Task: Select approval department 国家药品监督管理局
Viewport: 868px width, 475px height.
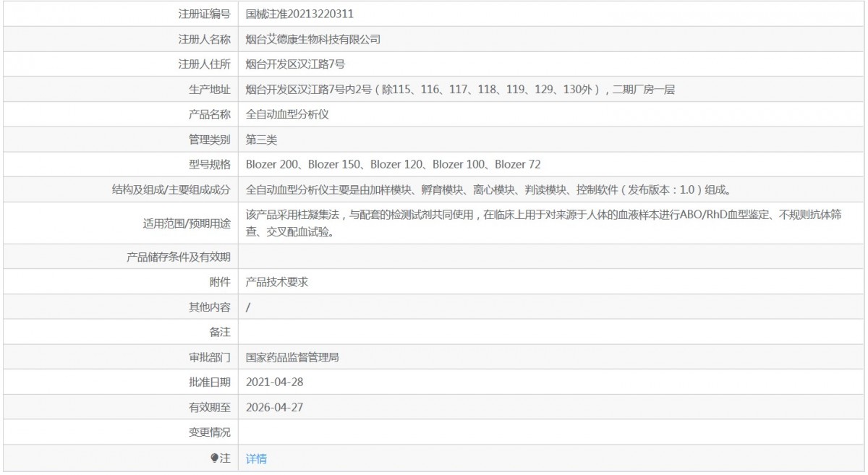Action: coord(293,357)
